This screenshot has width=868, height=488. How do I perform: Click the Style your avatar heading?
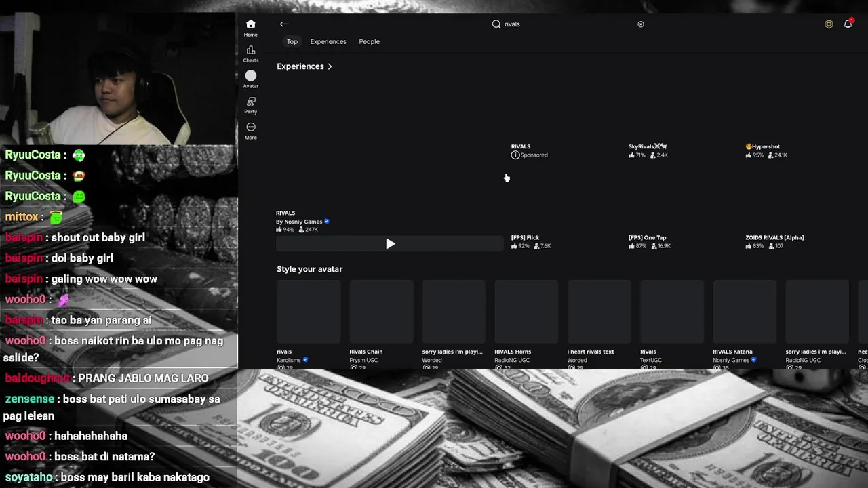point(309,269)
